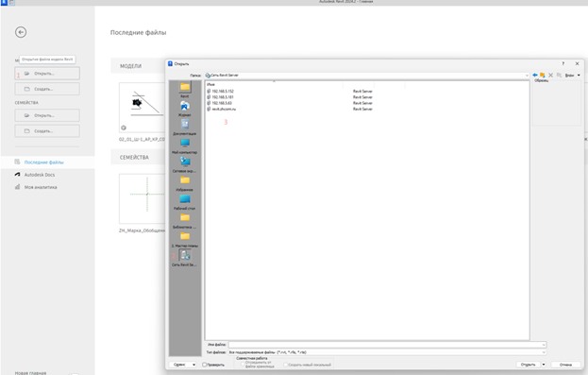The image size is (588, 375).
Task: Toggle the Проверить checkbox
Action: coord(205,365)
